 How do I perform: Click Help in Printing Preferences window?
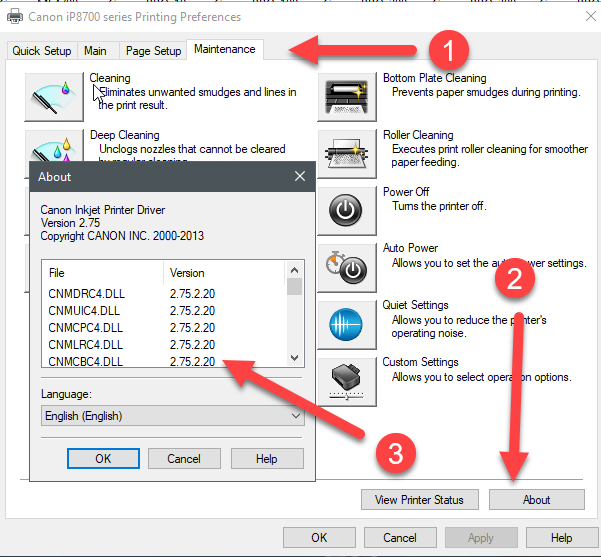click(x=562, y=537)
